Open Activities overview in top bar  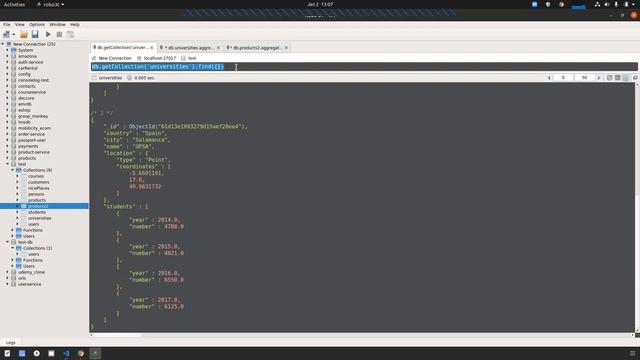tap(14, 4)
